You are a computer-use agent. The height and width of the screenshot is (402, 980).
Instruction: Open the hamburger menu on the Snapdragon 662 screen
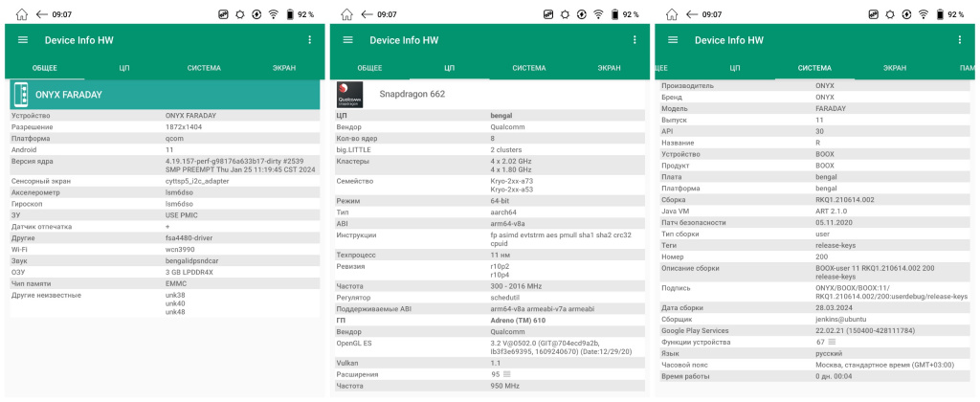[x=348, y=40]
